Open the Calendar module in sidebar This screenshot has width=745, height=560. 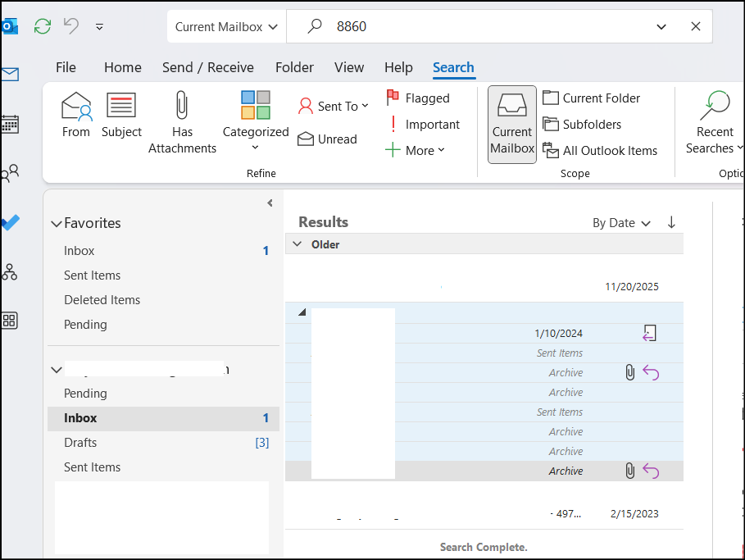(x=10, y=125)
